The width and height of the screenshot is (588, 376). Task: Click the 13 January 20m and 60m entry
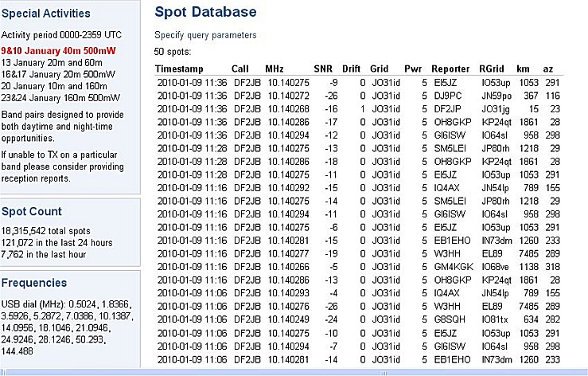pyautogui.click(x=52, y=63)
